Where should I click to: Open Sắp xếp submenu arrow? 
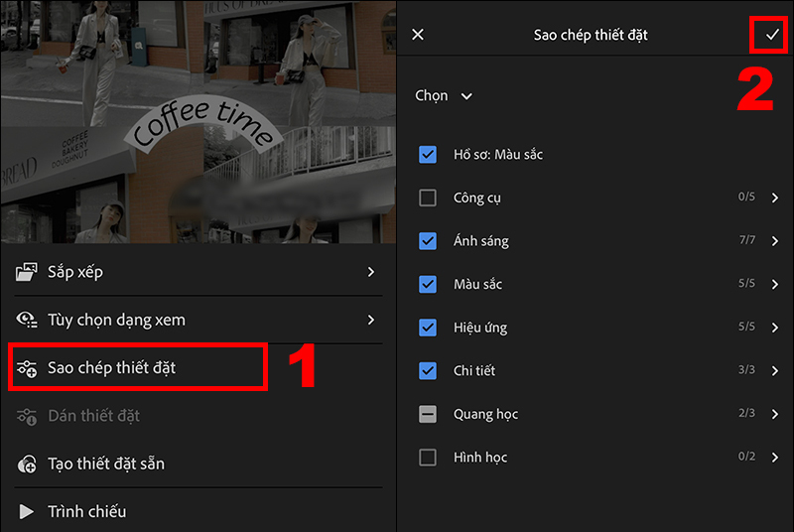(370, 272)
